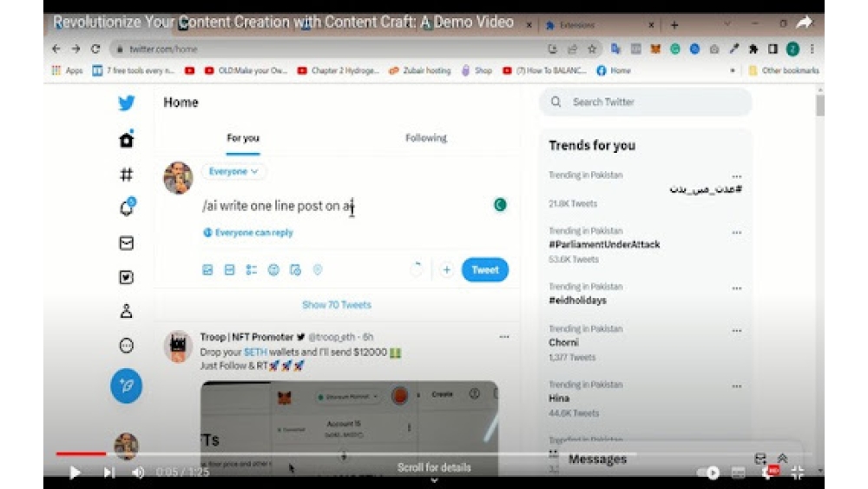
Task: Open the Home icon in Twitter sidebar
Action: [126, 139]
